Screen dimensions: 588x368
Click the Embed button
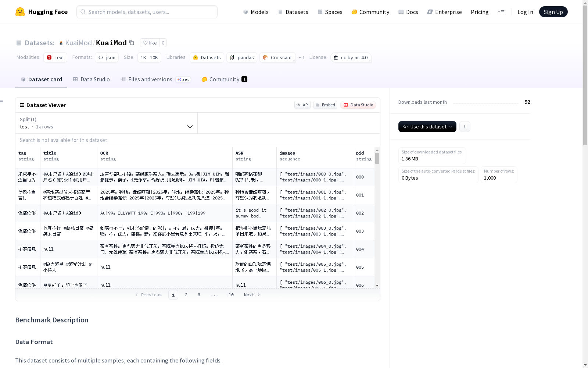(325, 105)
